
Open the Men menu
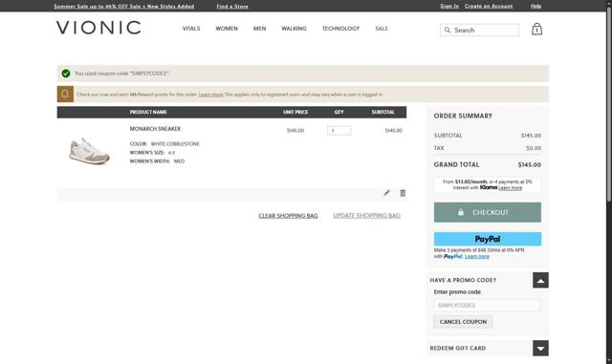point(259,29)
